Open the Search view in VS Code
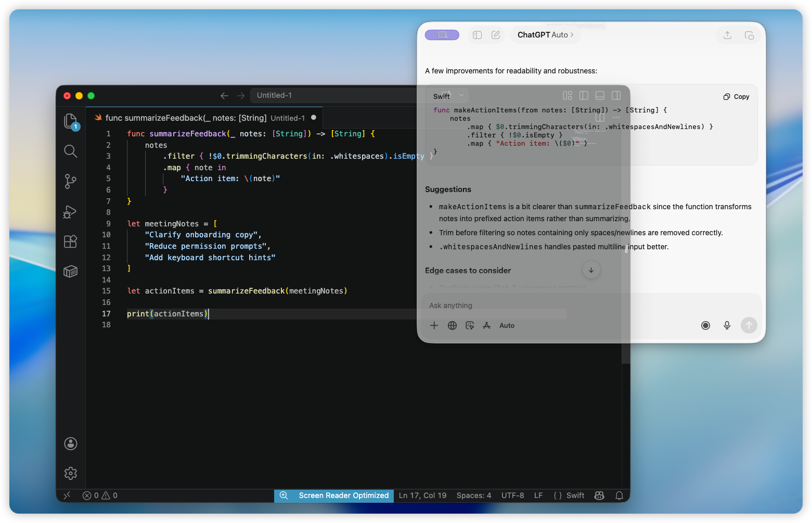Viewport: 812px width, 523px height. [x=70, y=151]
